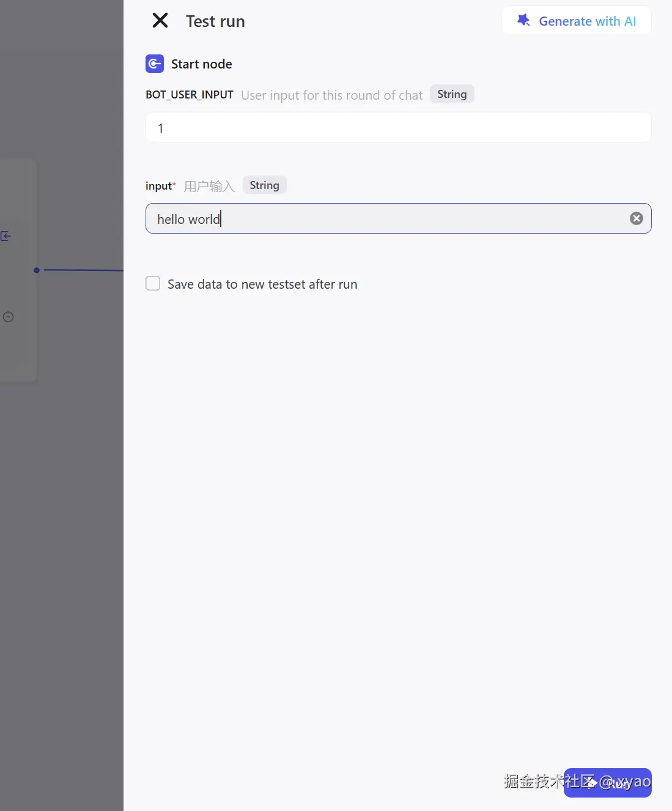Click the input field with hello world
Viewport: 672px width, 811px height.
click(399, 218)
